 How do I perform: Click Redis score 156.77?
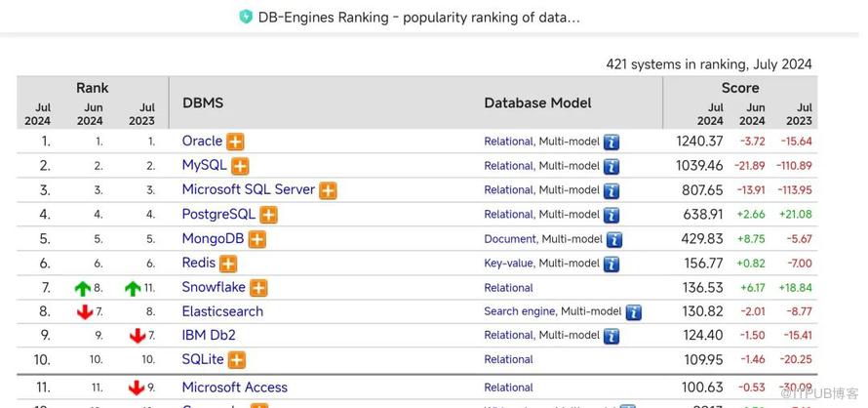pos(703,264)
